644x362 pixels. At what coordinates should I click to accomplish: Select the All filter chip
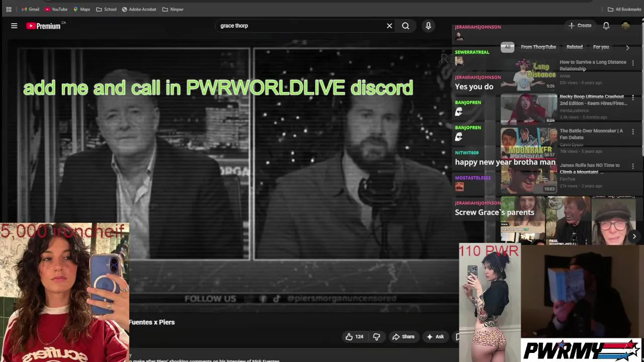[x=507, y=47]
